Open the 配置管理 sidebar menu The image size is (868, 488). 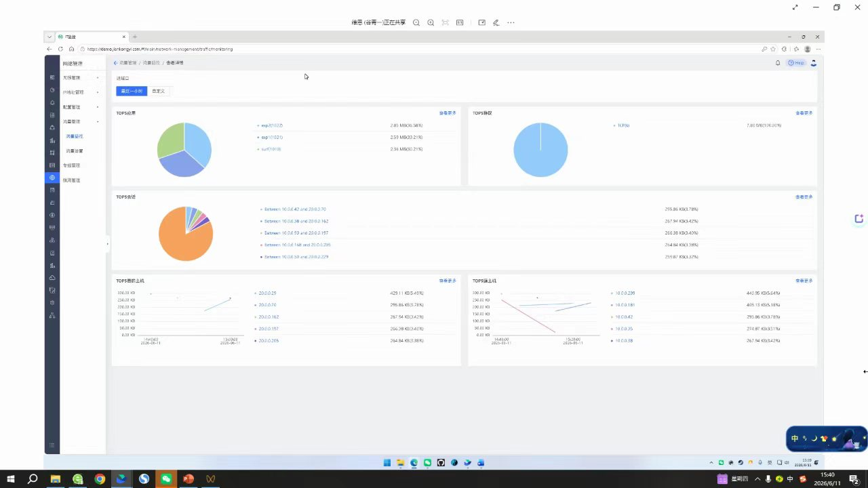[72, 107]
